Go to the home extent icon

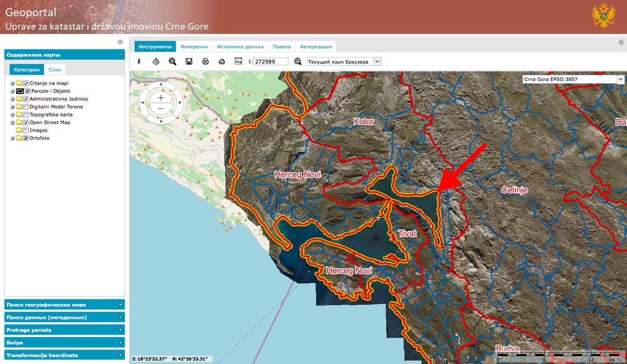click(221, 61)
